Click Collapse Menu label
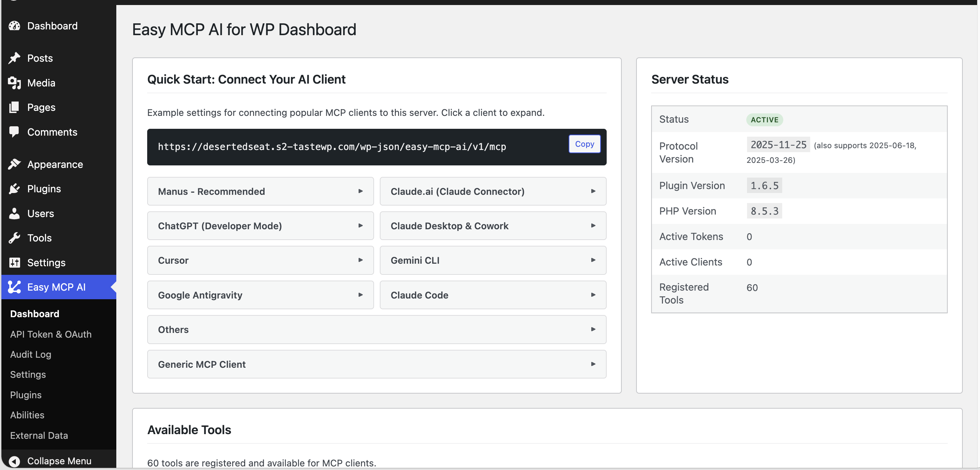 coord(59,461)
